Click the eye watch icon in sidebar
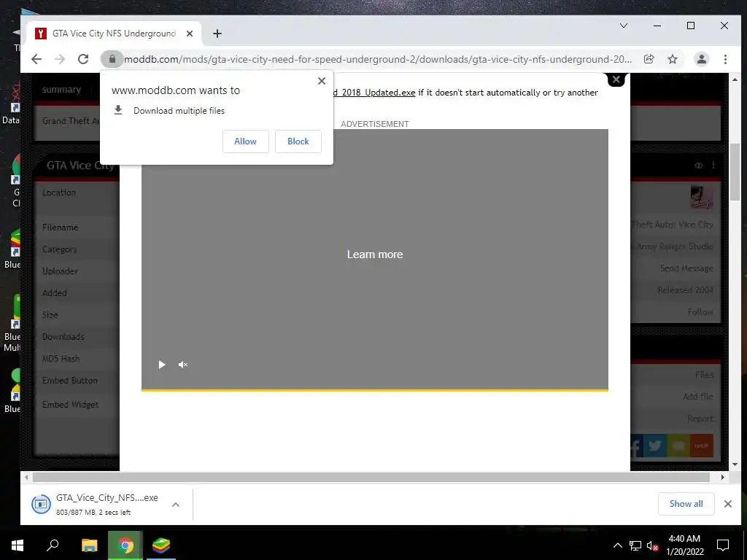 [698, 166]
